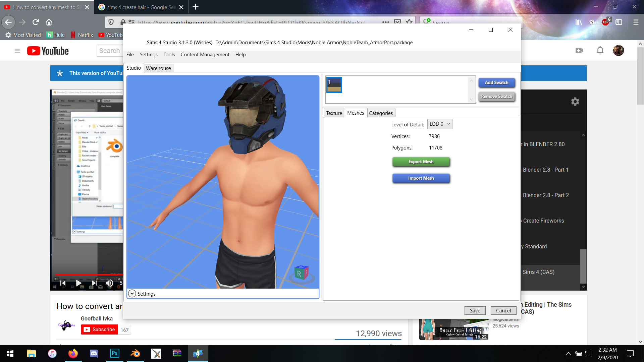Open YouTube notifications bell
Screen dimensions: 644x362
tap(600, 50)
